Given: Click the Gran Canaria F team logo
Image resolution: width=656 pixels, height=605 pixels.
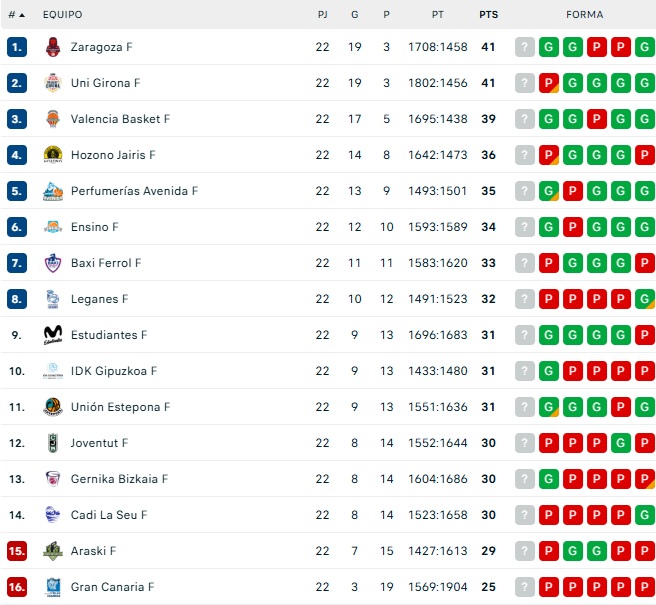Looking at the screenshot, I should (53, 587).
